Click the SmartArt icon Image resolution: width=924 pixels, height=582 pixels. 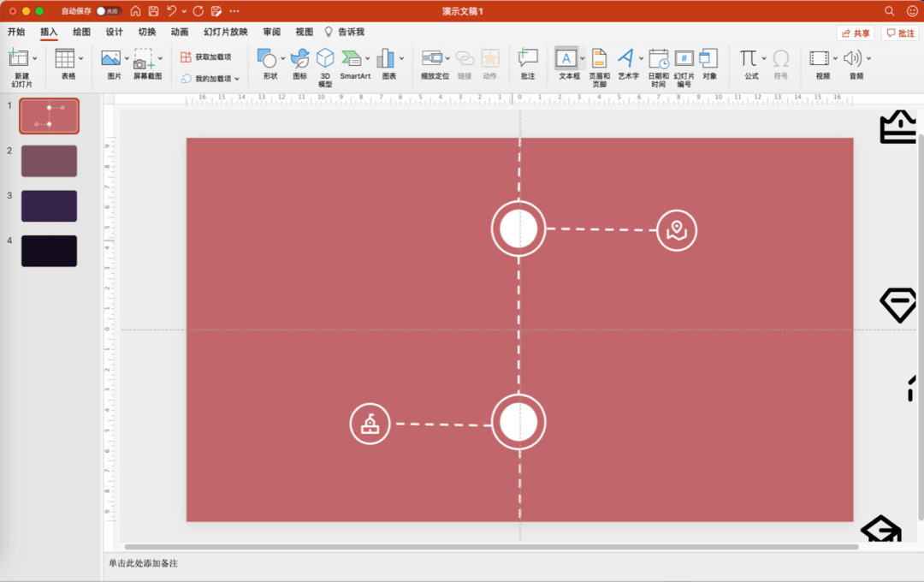pos(352,59)
